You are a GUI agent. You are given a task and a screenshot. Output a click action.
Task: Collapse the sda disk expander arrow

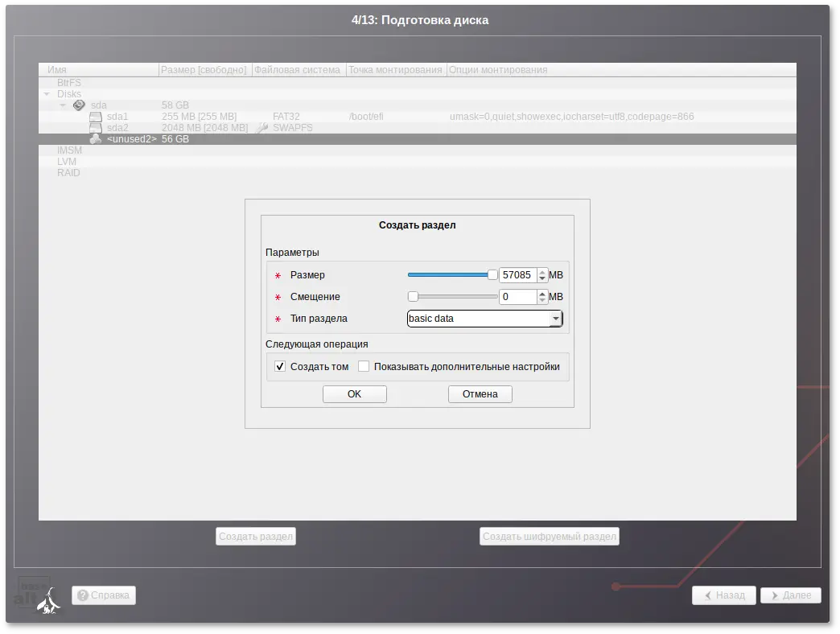pos(63,105)
